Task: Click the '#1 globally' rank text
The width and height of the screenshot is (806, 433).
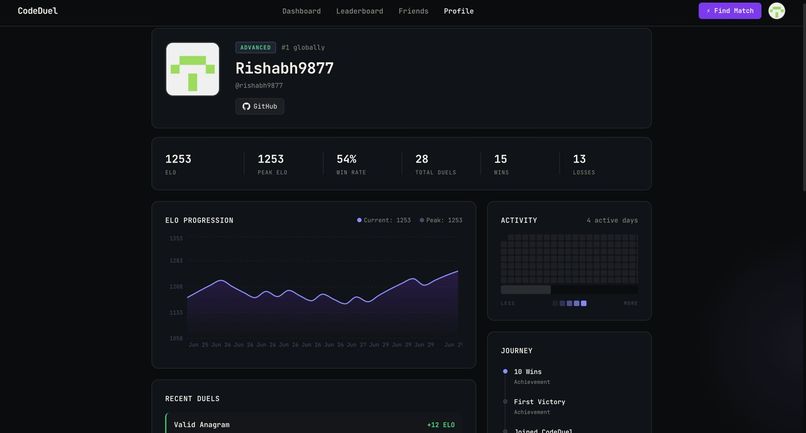Action: 303,47
